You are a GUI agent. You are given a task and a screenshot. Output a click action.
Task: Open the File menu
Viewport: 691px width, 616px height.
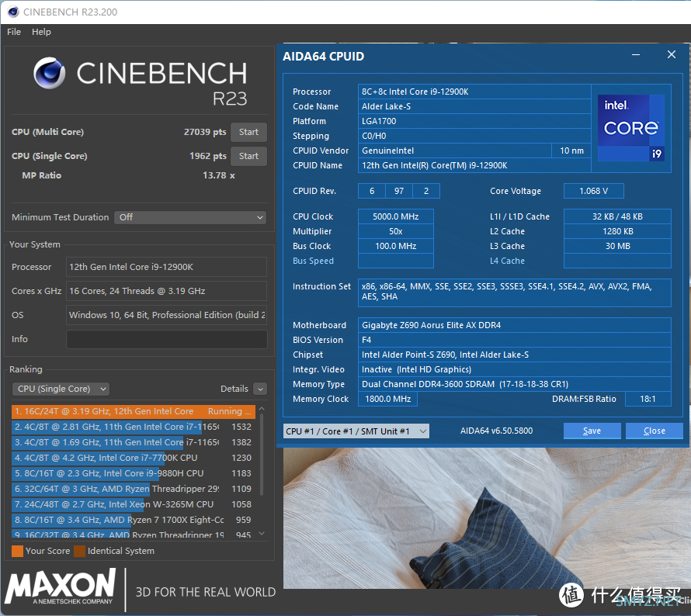[14, 32]
